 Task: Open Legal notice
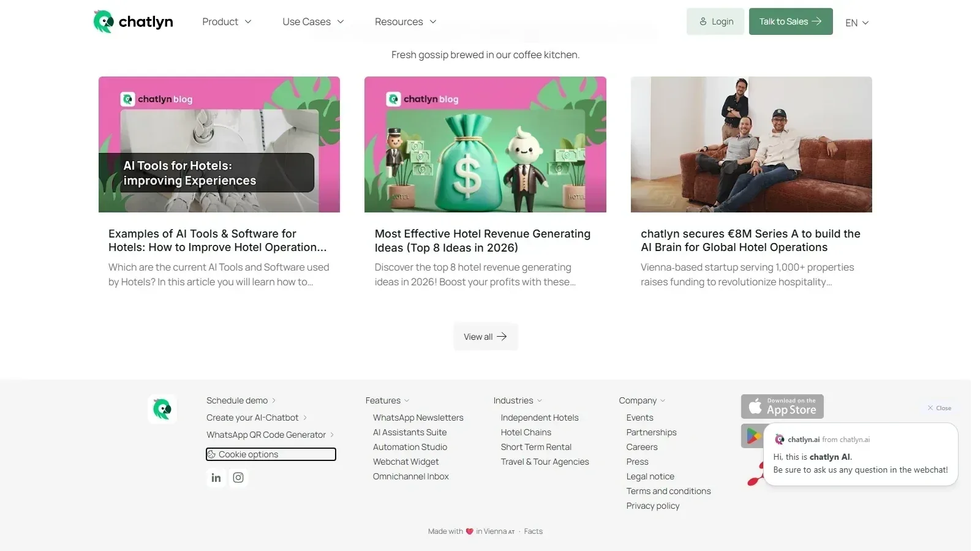(650, 476)
